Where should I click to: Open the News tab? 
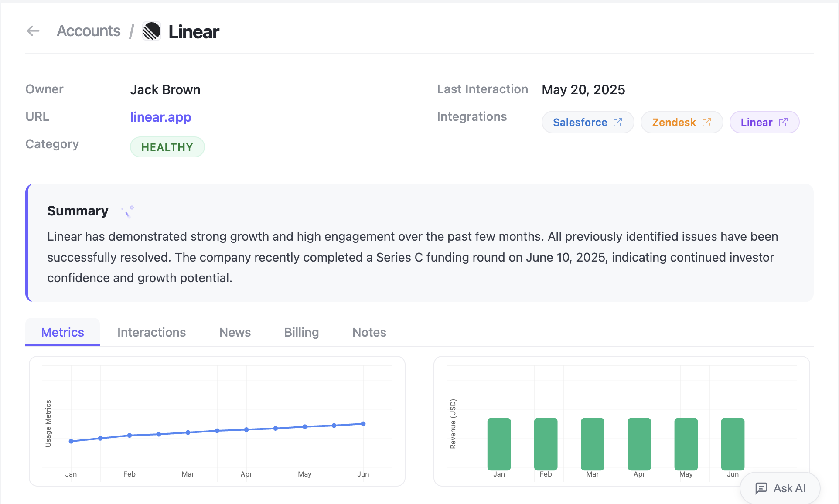point(235,332)
